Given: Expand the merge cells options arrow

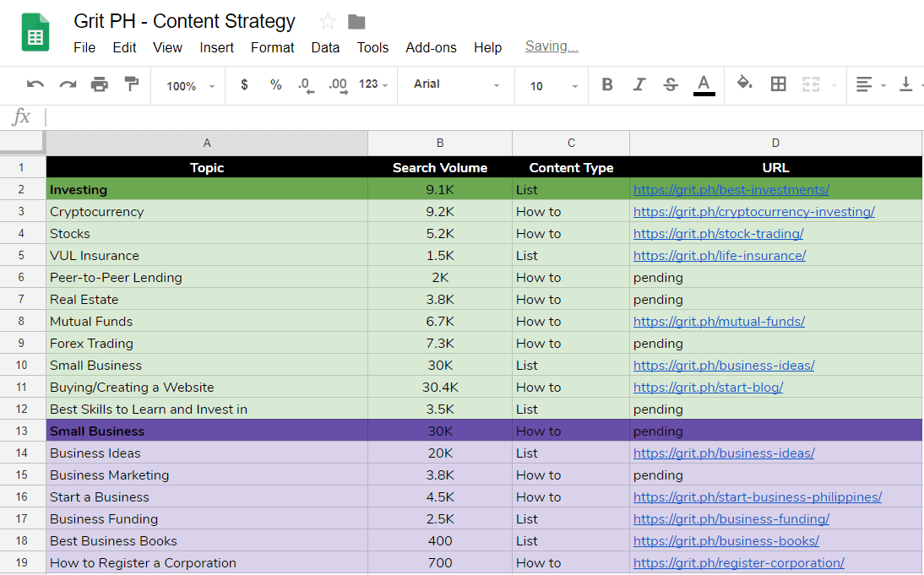Looking at the screenshot, I should [834, 85].
